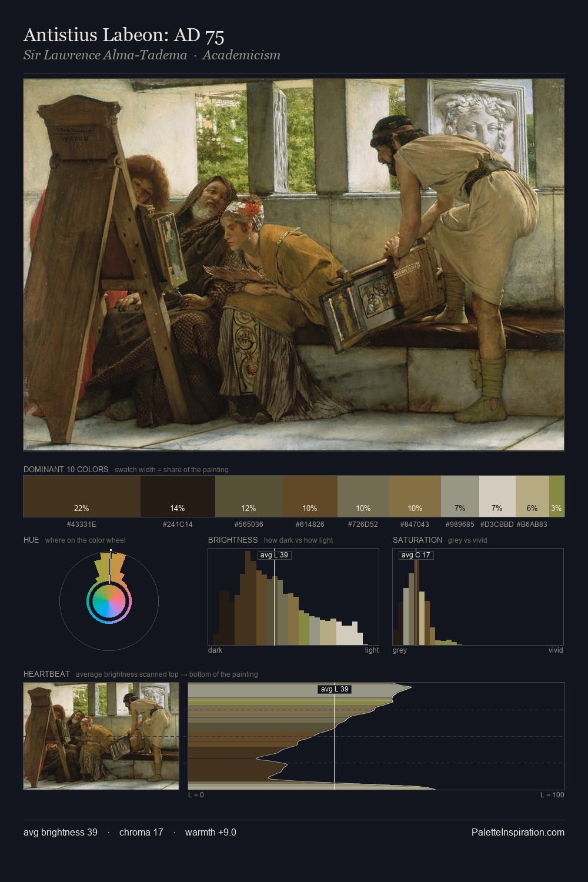Click 'warmth +9.0' footer text

pos(211,832)
